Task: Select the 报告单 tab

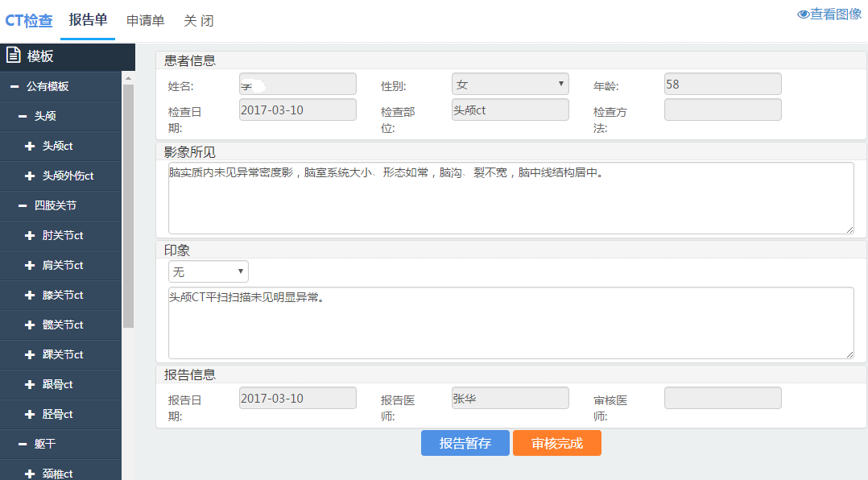Action: click(88, 20)
